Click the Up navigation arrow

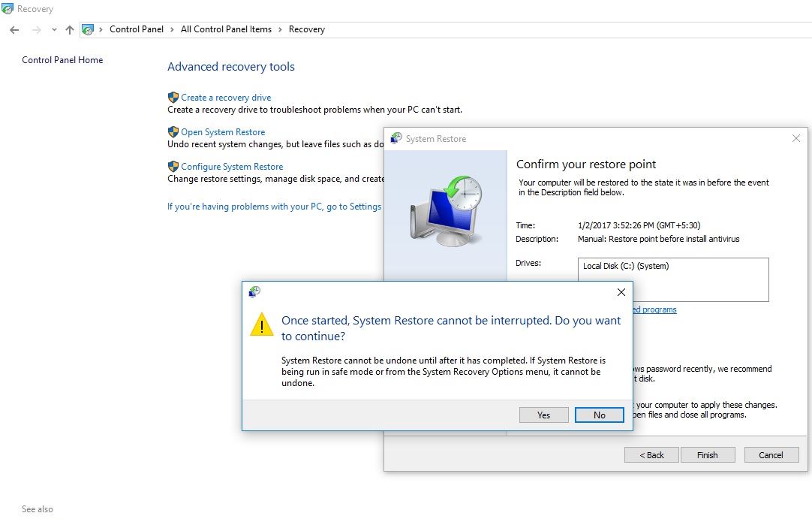tap(68, 29)
